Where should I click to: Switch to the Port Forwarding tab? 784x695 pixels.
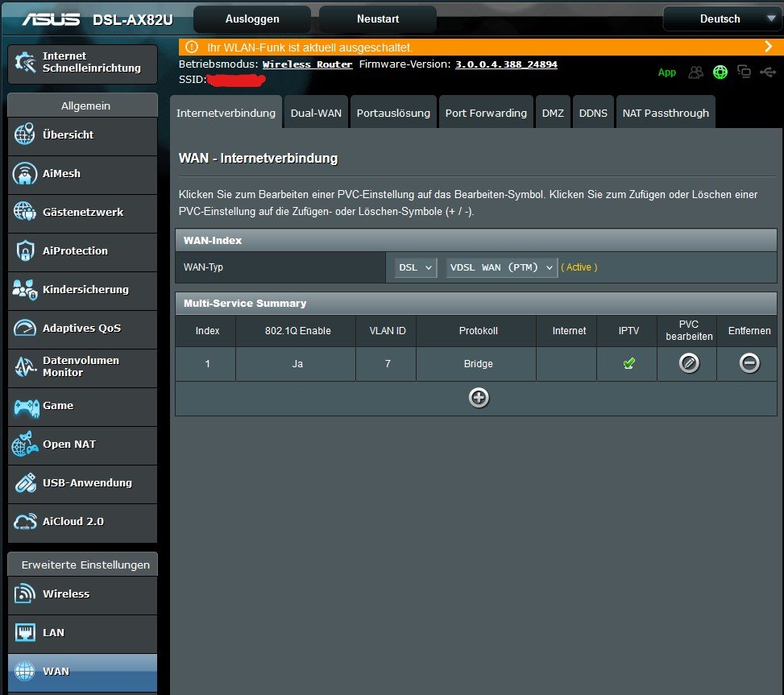tap(486, 113)
